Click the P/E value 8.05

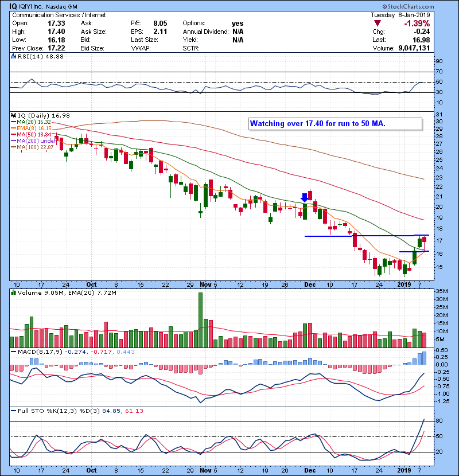pyautogui.click(x=160, y=24)
